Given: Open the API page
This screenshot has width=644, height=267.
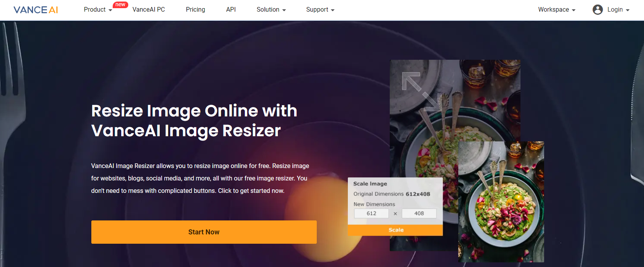Looking at the screenshot, I should pyautogui.click(x=231, y=10).
